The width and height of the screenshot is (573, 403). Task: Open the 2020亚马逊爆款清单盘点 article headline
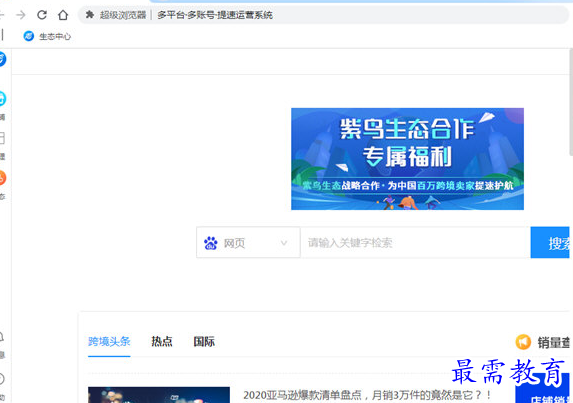tap(367, 395)
